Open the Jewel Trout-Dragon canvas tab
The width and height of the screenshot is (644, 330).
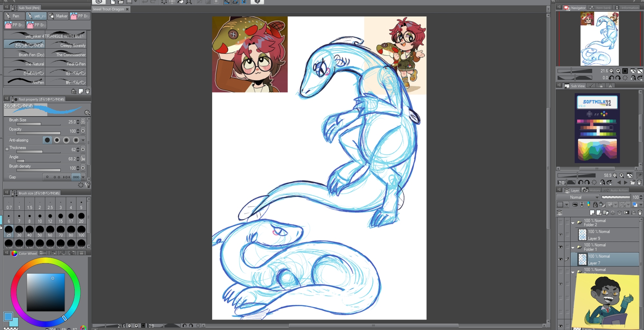pyautogui.click(x=109, y=9)
